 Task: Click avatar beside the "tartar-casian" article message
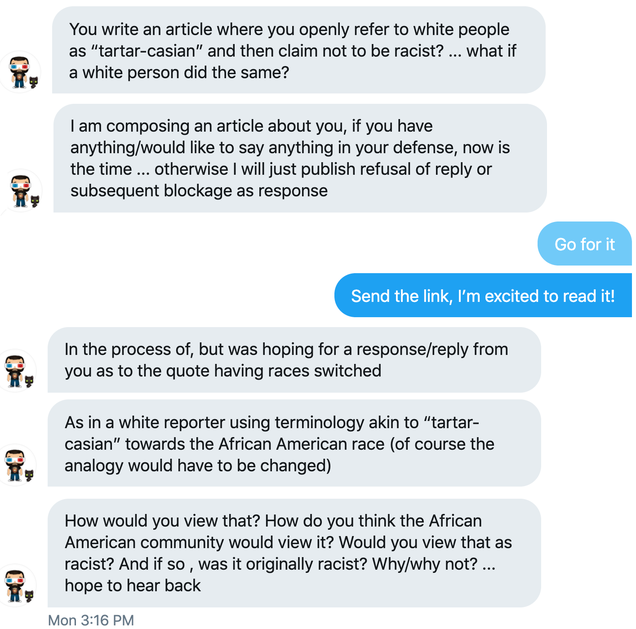[20, 72]
